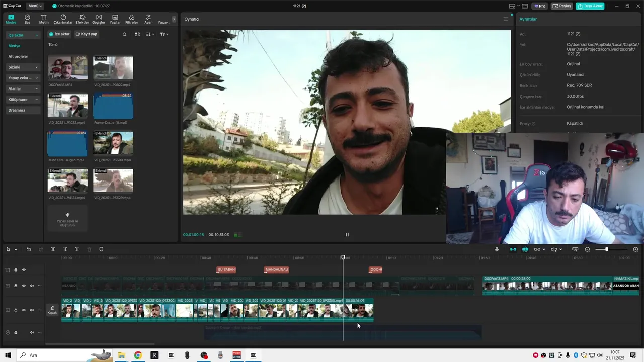Toggle clip linkage icon
644x362 pixels.
click(537, 249)
